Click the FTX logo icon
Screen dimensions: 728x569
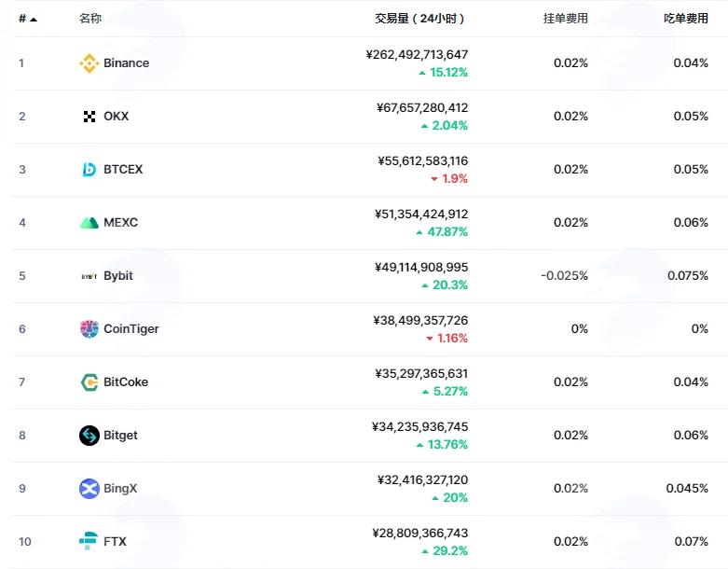coord(89,541)
